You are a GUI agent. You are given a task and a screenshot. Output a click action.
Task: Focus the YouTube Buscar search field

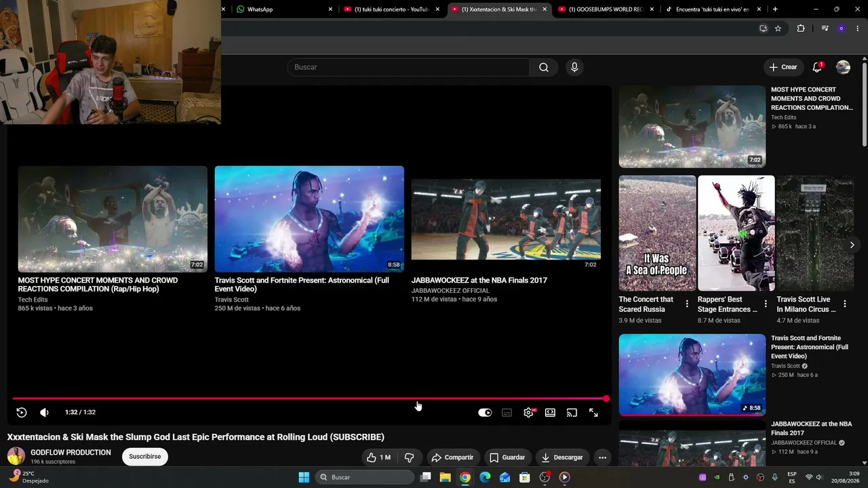(408, 67)
